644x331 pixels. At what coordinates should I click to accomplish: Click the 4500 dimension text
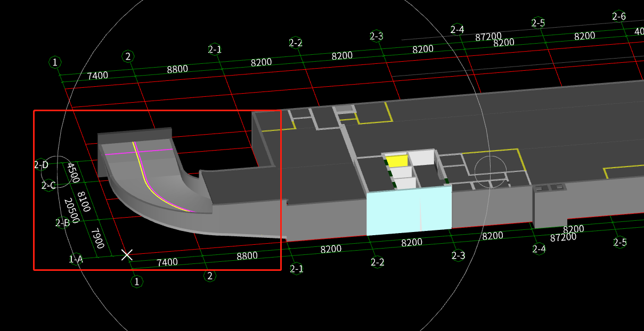tap(73, 173)
